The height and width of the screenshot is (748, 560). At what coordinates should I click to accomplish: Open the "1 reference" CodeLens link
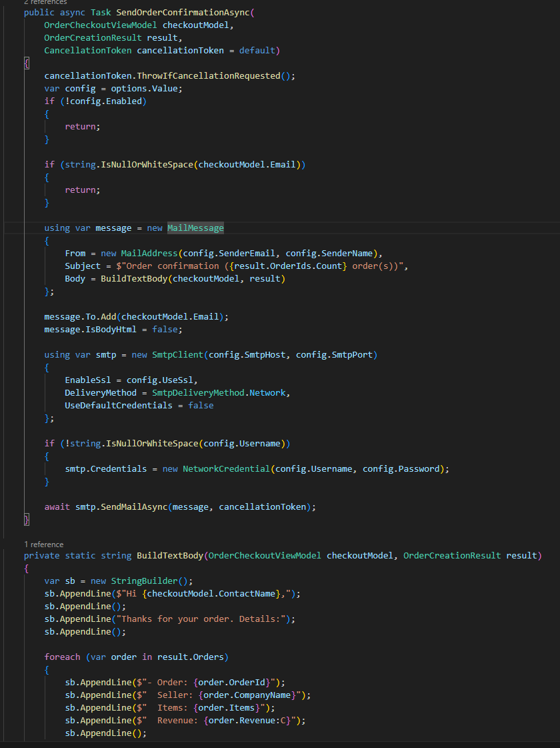[x=43, y=544]
